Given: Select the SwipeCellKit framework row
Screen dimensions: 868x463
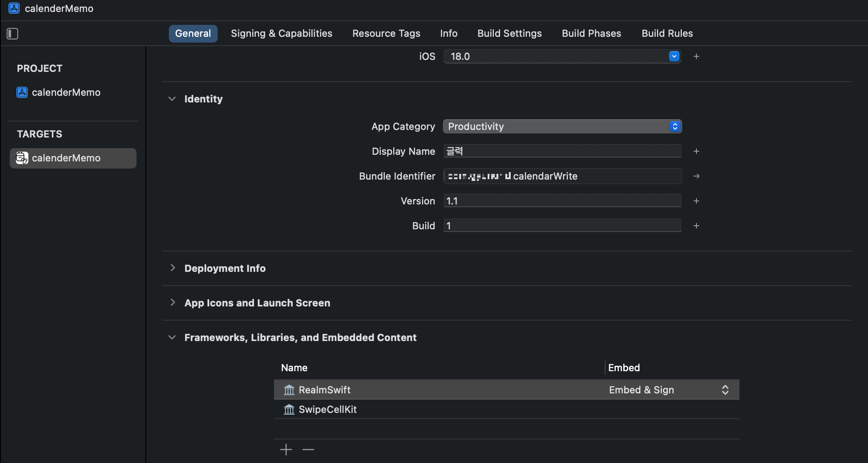Looking at the screenshot, I should [506, 409].
